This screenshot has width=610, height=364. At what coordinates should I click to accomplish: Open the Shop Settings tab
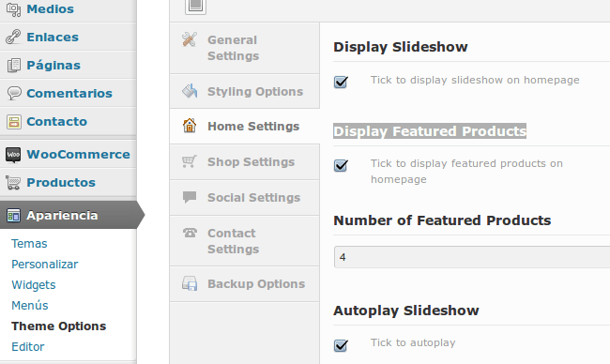point(245,161)
